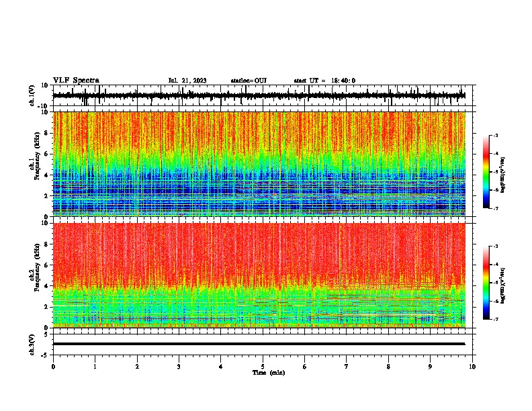532x411 pixels.
Task: Click the ch.2 spectrogram panel
Action: 259,275
